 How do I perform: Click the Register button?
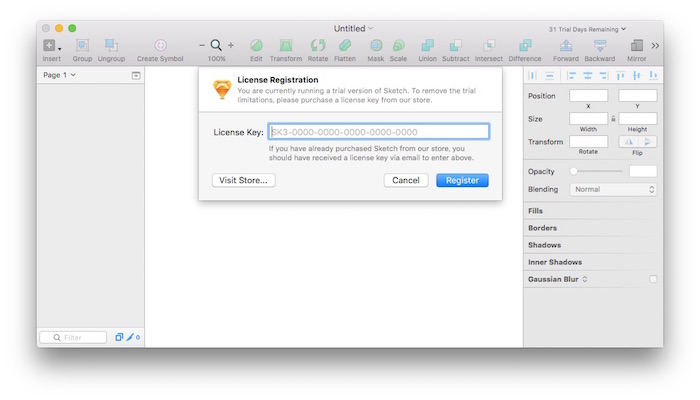tap(462, 180)
